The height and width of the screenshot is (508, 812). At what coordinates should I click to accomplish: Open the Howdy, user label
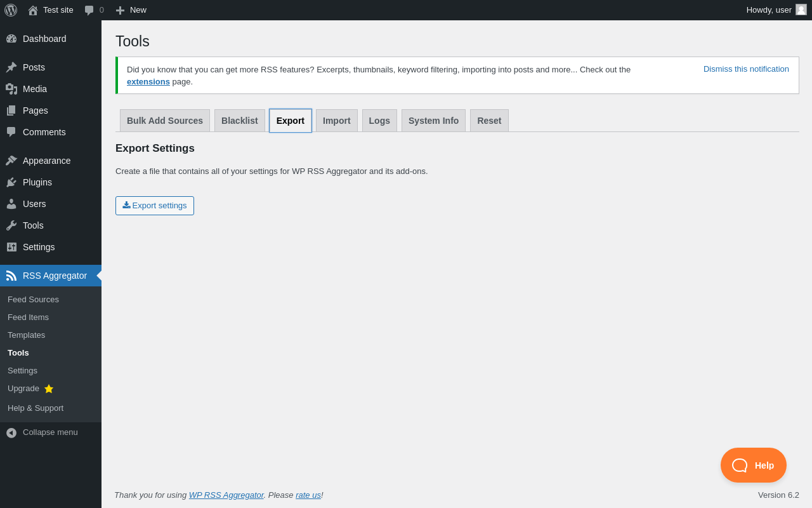[x=769, y=10]
